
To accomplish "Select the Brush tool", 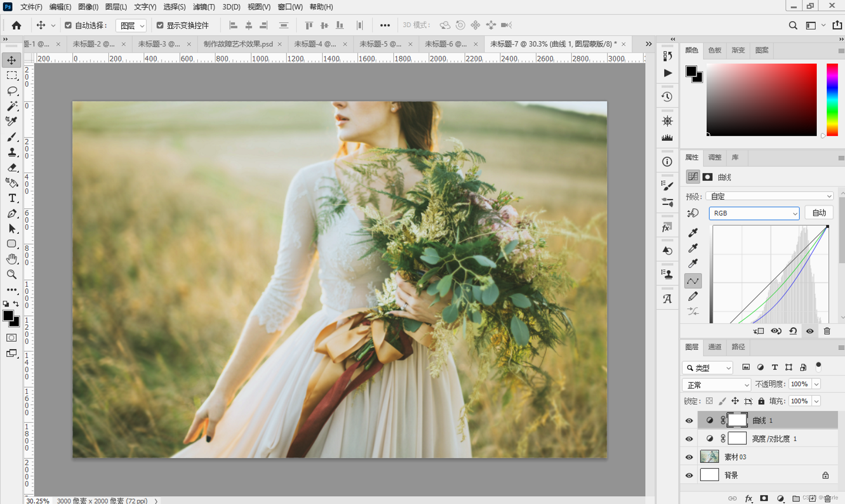I will tap(12, 137).
